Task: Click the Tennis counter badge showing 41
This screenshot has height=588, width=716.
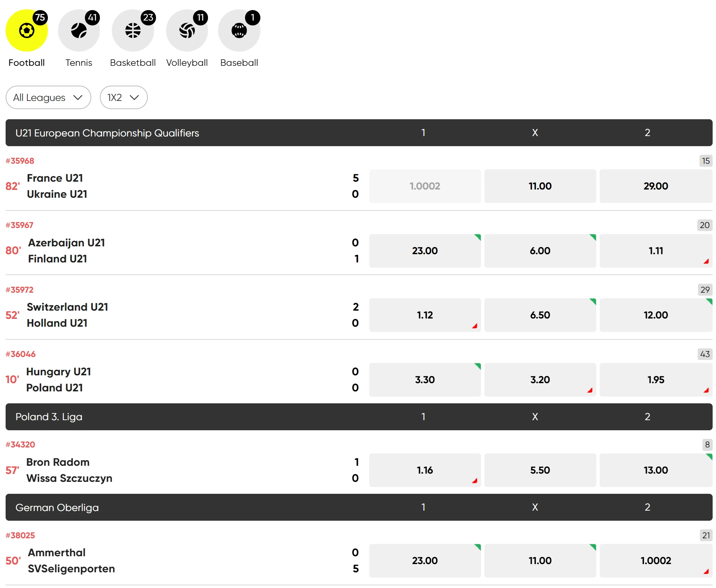Action: 93,17
